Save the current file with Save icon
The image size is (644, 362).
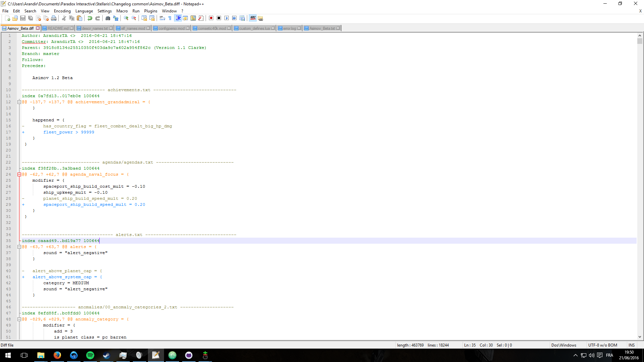pyautogui.click(x=23, y=18)
